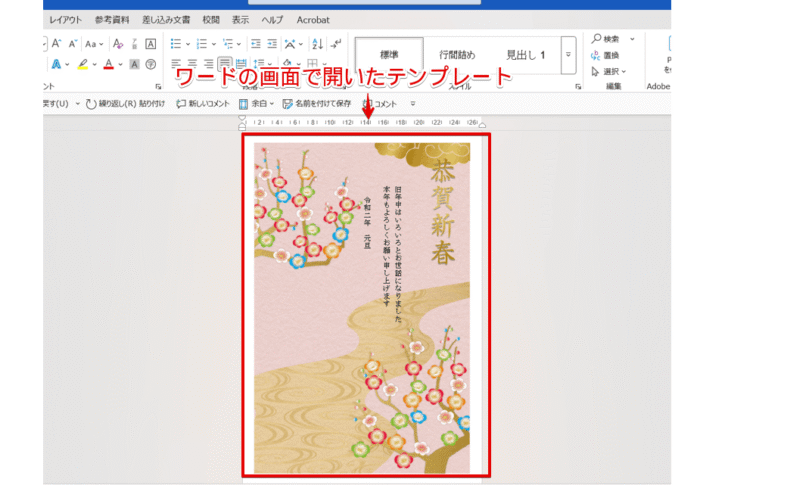
Task: Align paragraph text to the right
Action: (208, 64)
